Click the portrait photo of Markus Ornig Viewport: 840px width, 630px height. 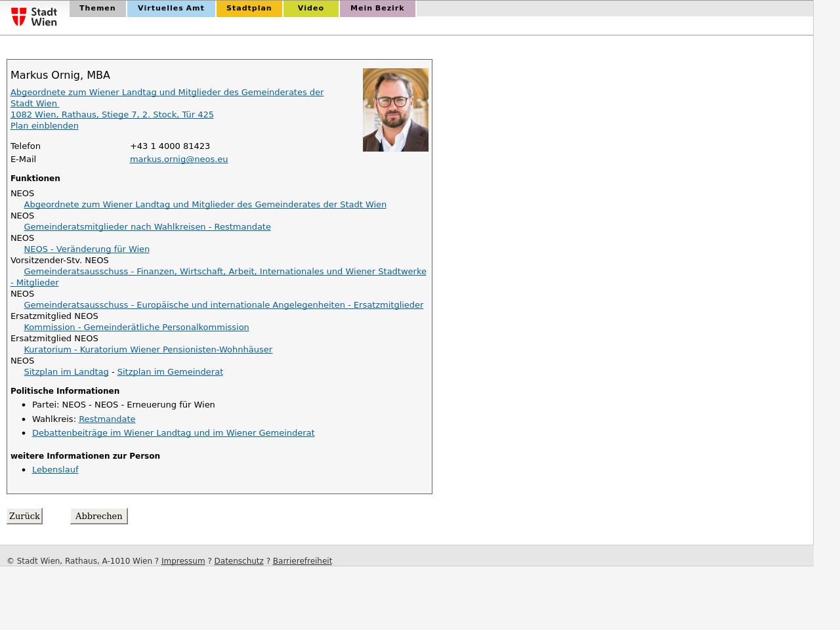coord(396,110)
